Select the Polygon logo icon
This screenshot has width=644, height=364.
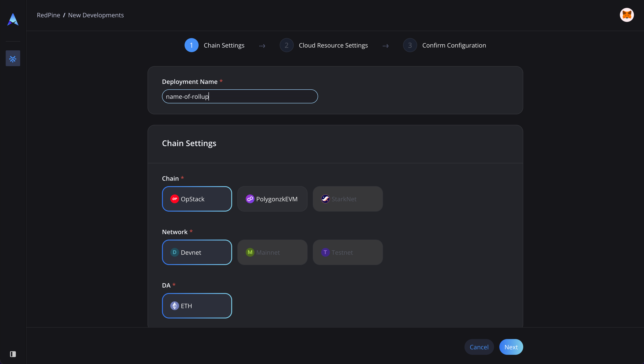tap(250, 199)
